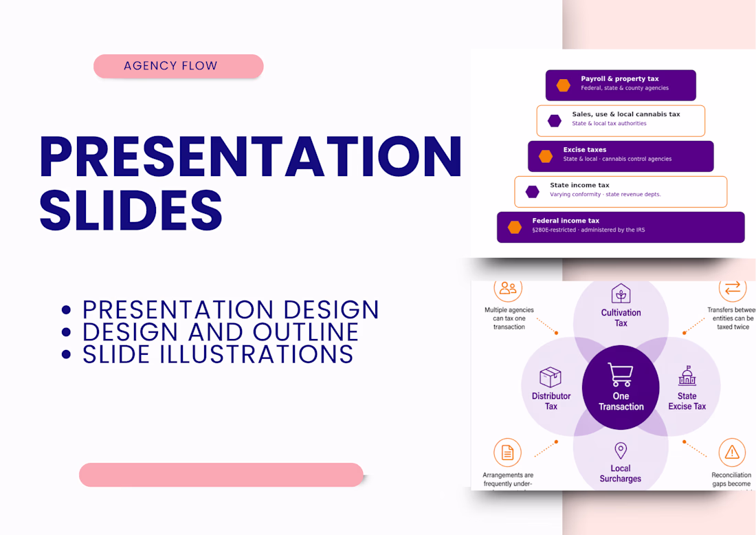Select the Excise taxes title
This screenshot has height=535, width=756.
coord(585,149)
